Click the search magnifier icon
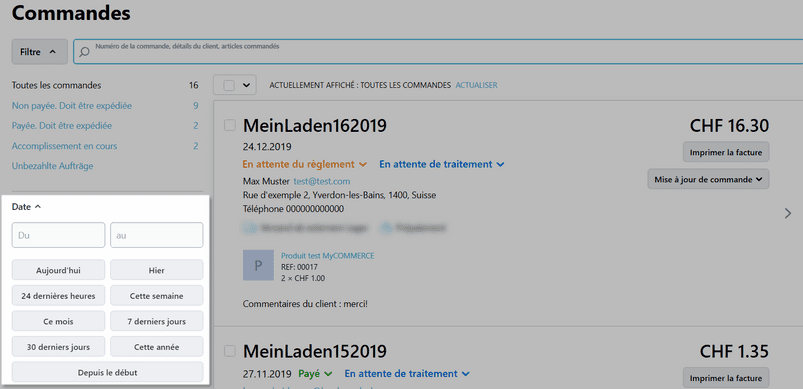The image size is (803, 389). (x=84, y=52)
